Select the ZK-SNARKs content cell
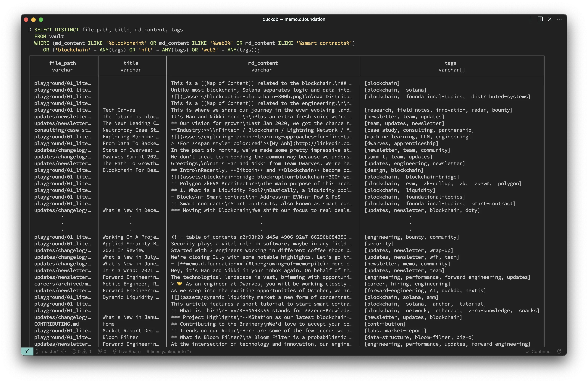Viewport: 588px width, 383px height. [x=262, y=310]
